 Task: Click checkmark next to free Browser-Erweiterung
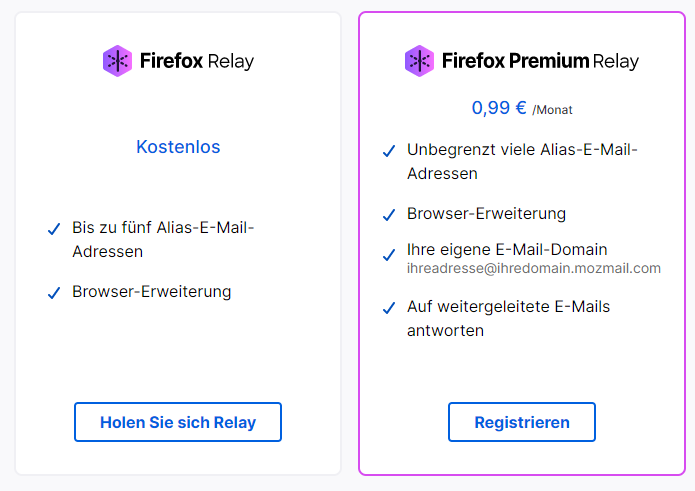tap(54, 293)
